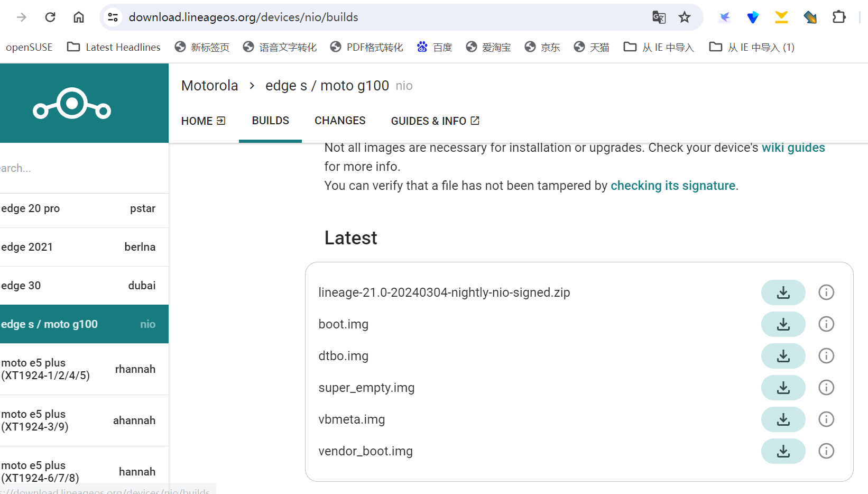Download lineage-21.0-20240304-nightly-nio-signed.zip file
Viewport: 868px width, 494px height.
(x=783, y=292)
